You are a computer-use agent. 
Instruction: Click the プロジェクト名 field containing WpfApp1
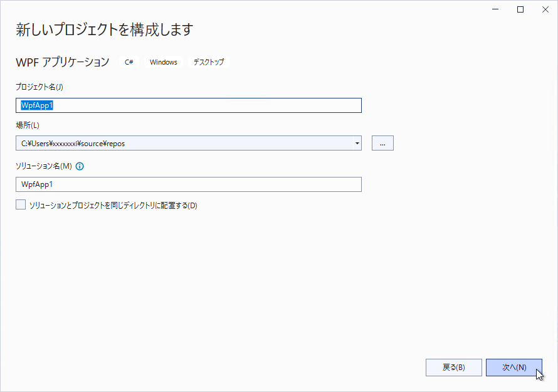189,105
